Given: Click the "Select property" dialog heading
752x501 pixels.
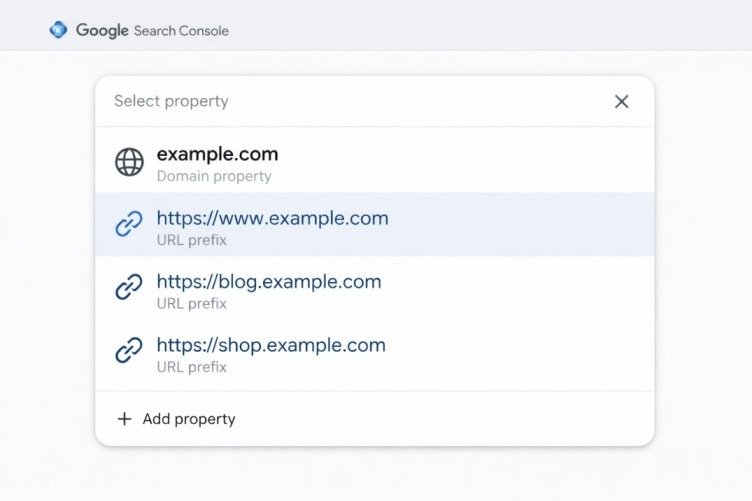Looking at the screenshot, I should click(x=171, y=101).
